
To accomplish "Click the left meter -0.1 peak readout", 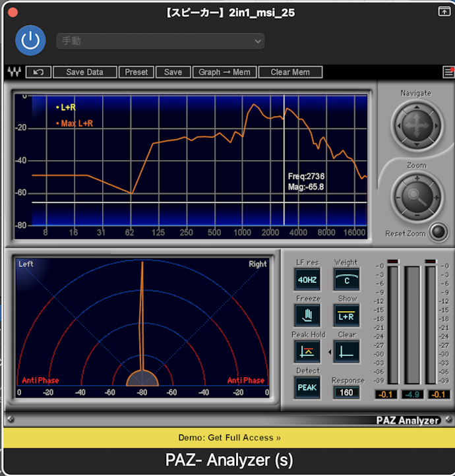I will click(386, 394).
